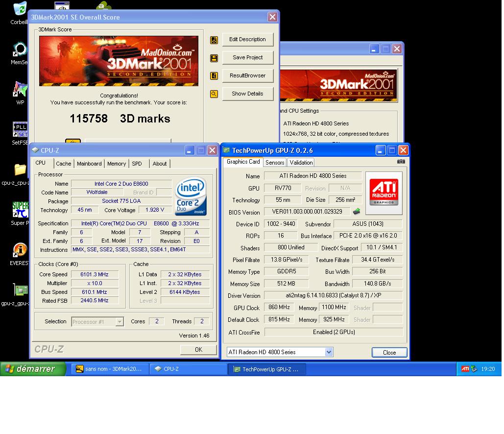504x434 pixels.
Task: Click the Edit Description button
Action: 248,39
